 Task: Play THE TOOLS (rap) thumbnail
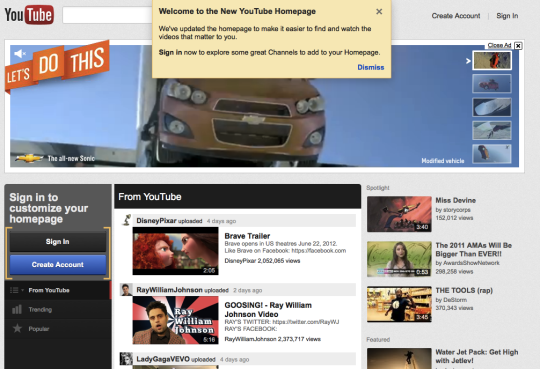click(x=399, y=304)
